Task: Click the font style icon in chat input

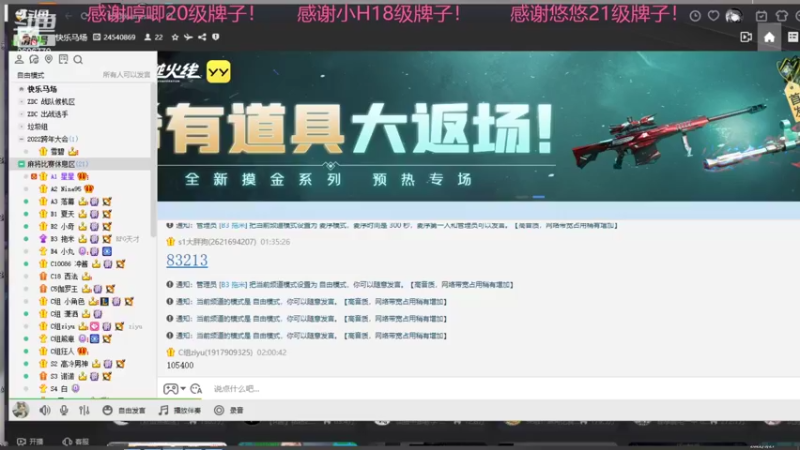Action: pyautogui.click(x=196, y=389)
